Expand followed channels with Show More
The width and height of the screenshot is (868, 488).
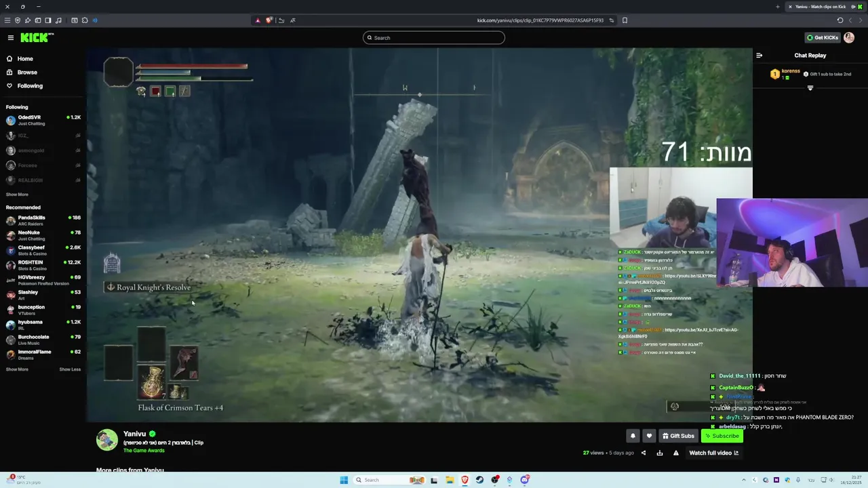[17, 195]
